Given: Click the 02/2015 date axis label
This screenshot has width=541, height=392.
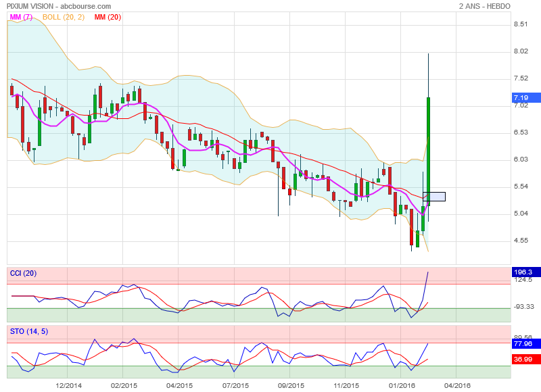Looking at the screenshot, I should 124,385.
